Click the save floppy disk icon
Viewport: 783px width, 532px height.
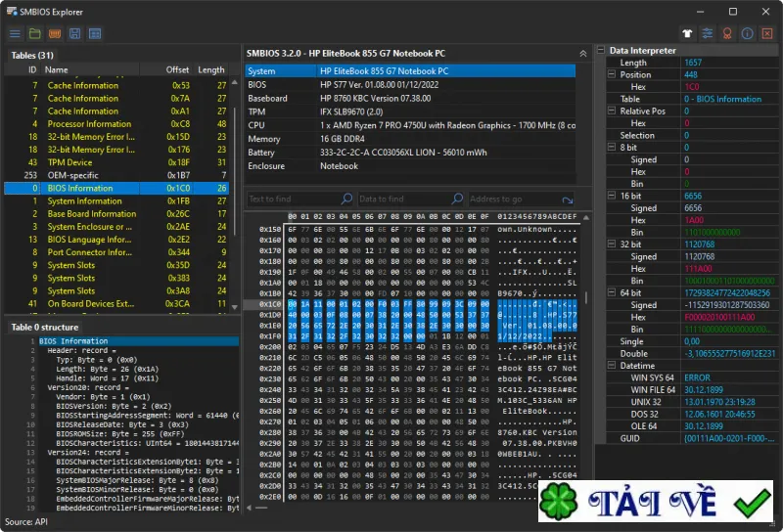[75, 34]
